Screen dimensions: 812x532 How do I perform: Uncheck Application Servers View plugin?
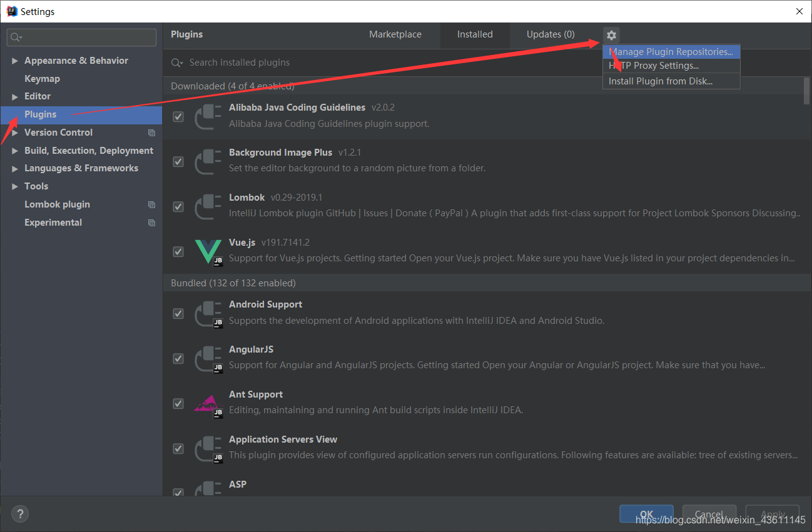click(178, 448)
